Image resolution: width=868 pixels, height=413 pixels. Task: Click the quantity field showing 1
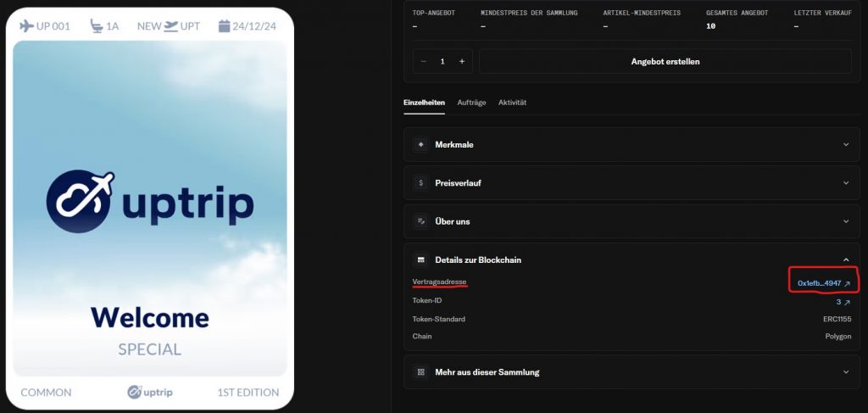pos(442,61)
